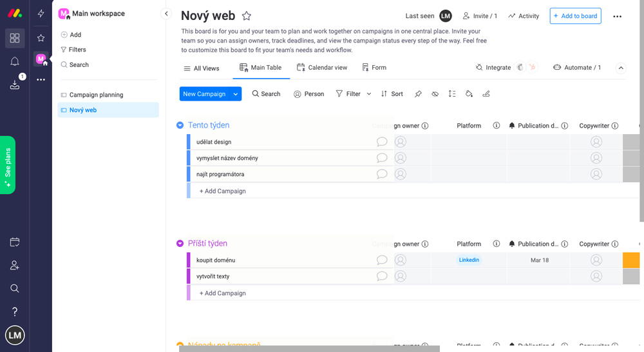Open the notifications bell in sidebar
Screen dimensions: 644x352
click(x=15, y=61)
